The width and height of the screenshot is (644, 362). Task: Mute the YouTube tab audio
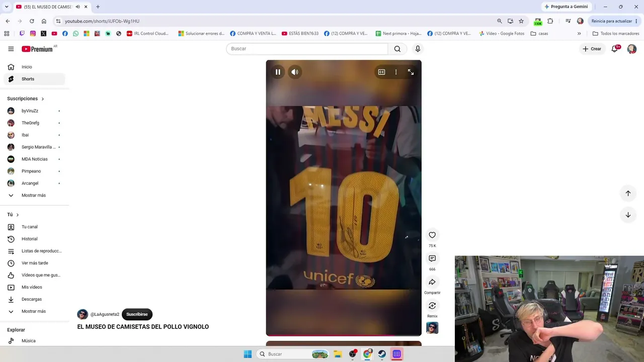(x=77, y=7)
